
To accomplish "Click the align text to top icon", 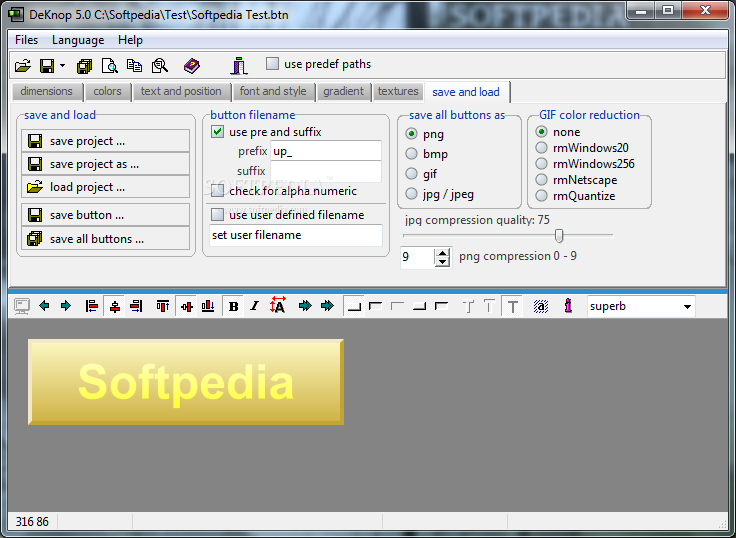I will point(163,306).
